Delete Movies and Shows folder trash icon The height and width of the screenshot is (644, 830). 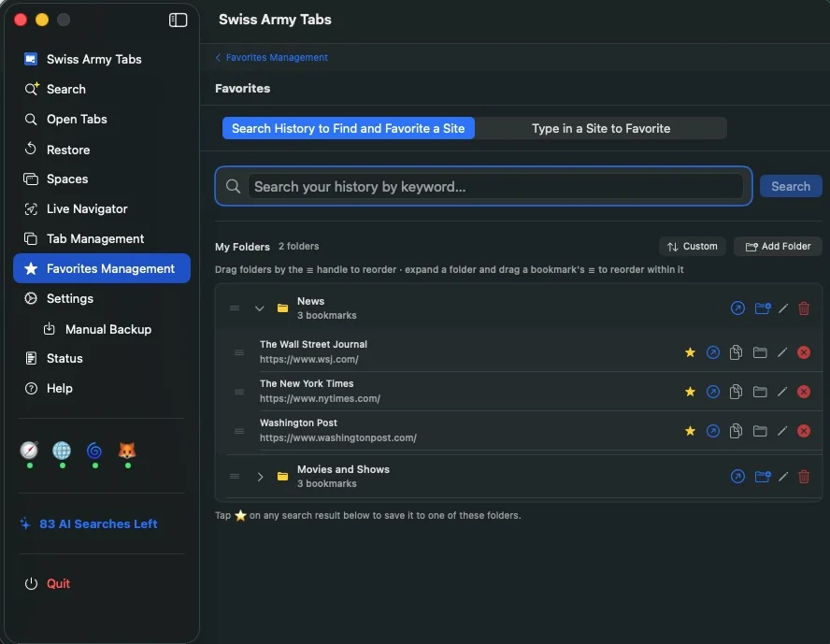coord(804,477)
